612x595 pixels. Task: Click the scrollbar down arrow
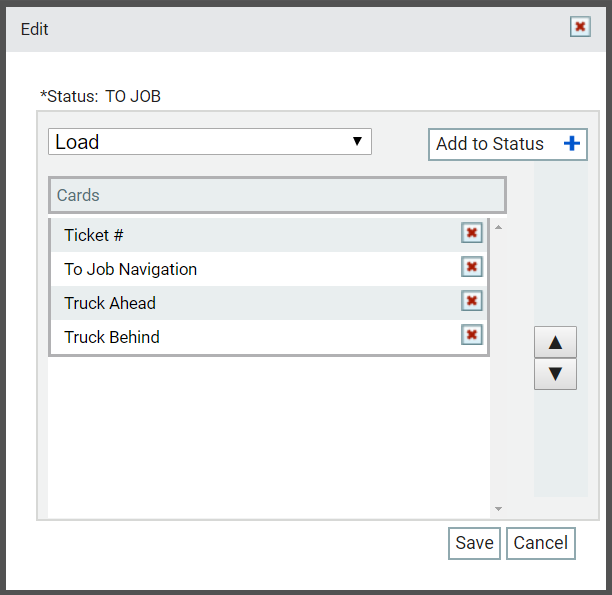pyautogui.click(x=498, y=509)
